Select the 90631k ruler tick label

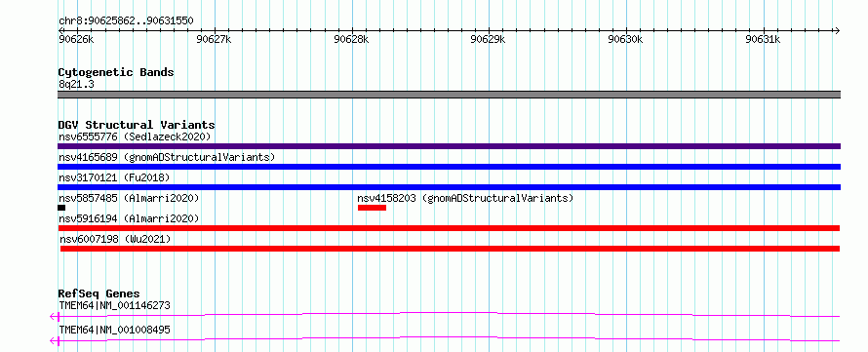(763, 39)
